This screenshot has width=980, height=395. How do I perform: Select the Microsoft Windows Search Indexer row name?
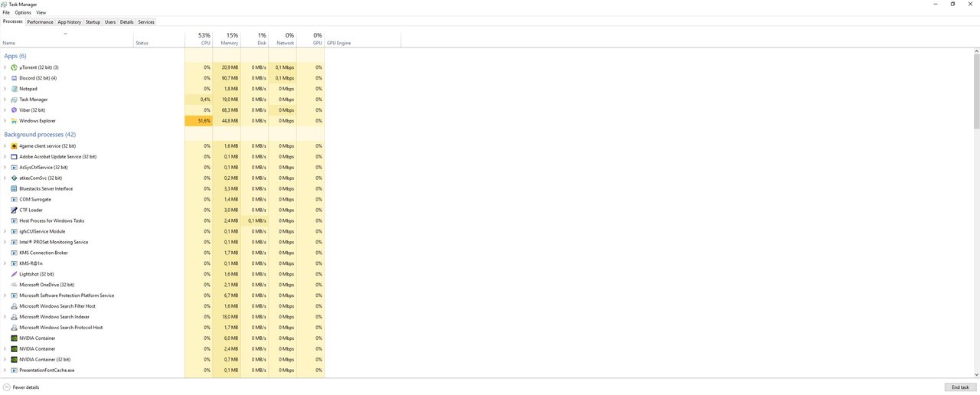54,317
